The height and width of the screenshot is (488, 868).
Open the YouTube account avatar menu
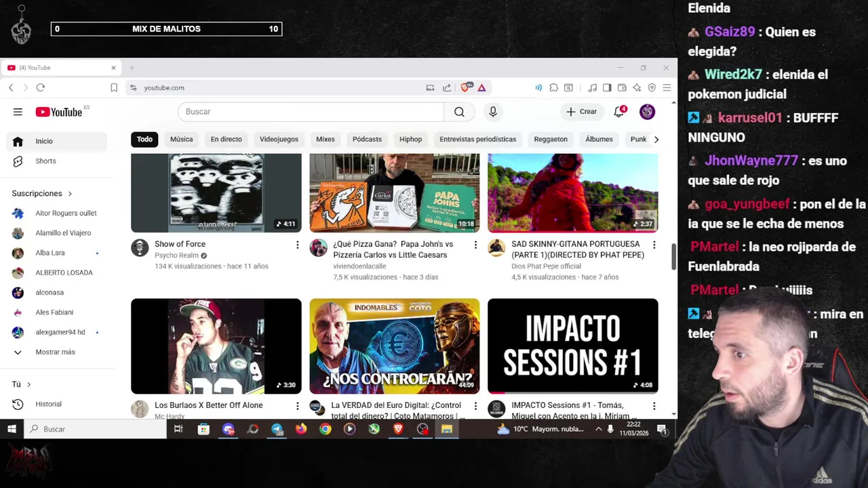point(647,112)
